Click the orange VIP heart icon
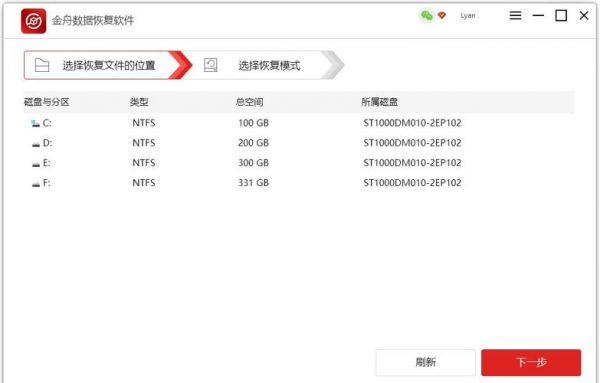Viewport: 600px width, 383px height. coord(442,15)
